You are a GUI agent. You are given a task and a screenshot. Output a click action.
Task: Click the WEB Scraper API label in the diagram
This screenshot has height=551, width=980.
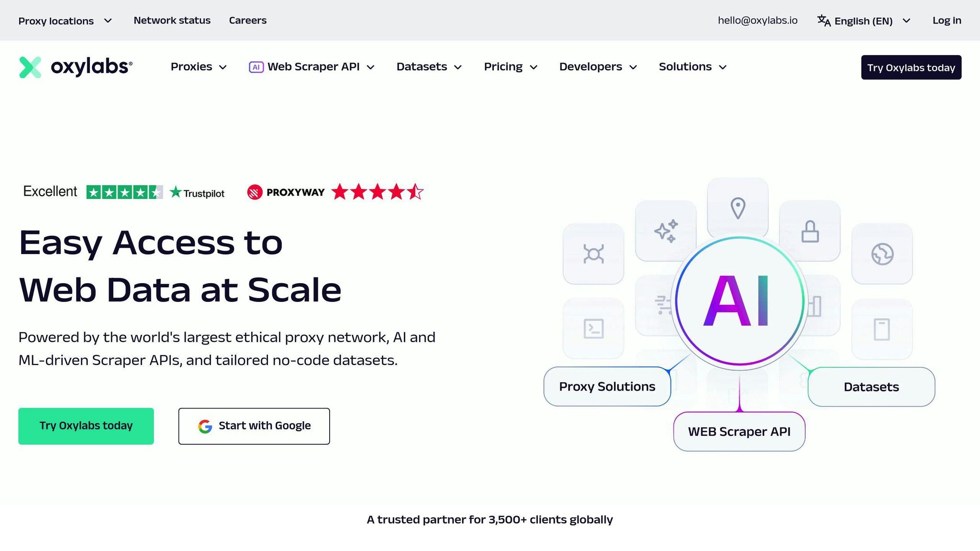pos(739,431)
